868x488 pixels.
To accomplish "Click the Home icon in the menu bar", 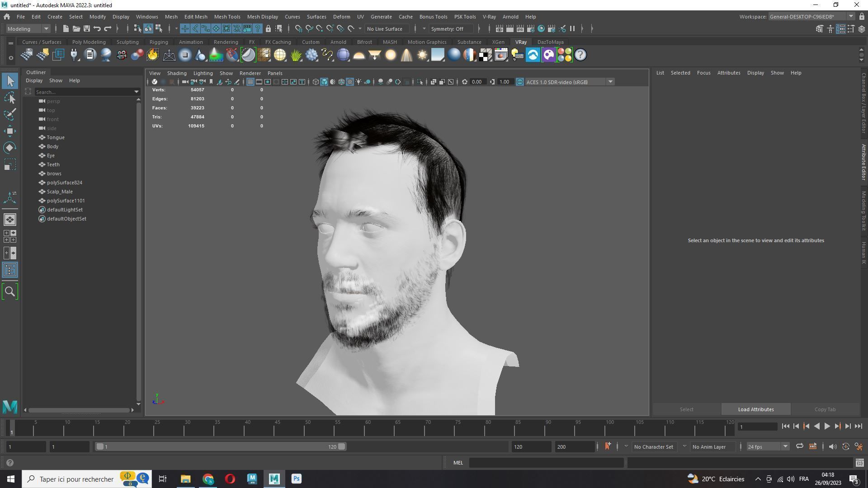I will (7, 17).
